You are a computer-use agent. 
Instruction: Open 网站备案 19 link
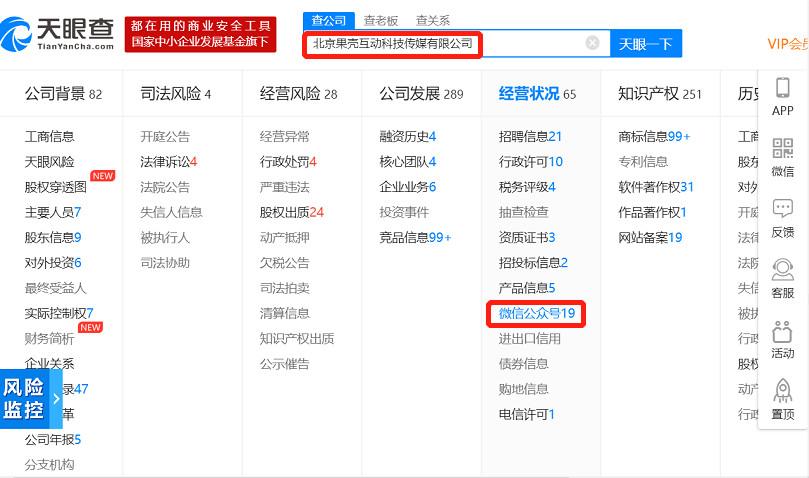[650, 237]
